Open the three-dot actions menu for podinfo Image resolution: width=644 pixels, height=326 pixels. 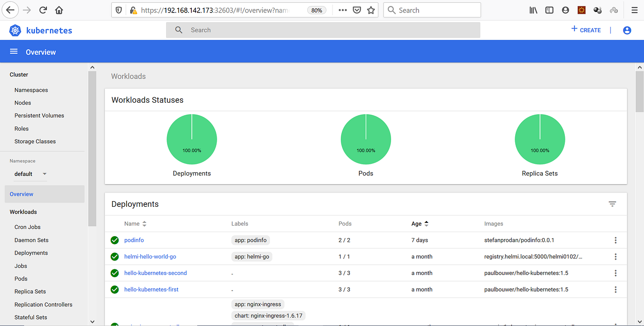tap(615, 240)
